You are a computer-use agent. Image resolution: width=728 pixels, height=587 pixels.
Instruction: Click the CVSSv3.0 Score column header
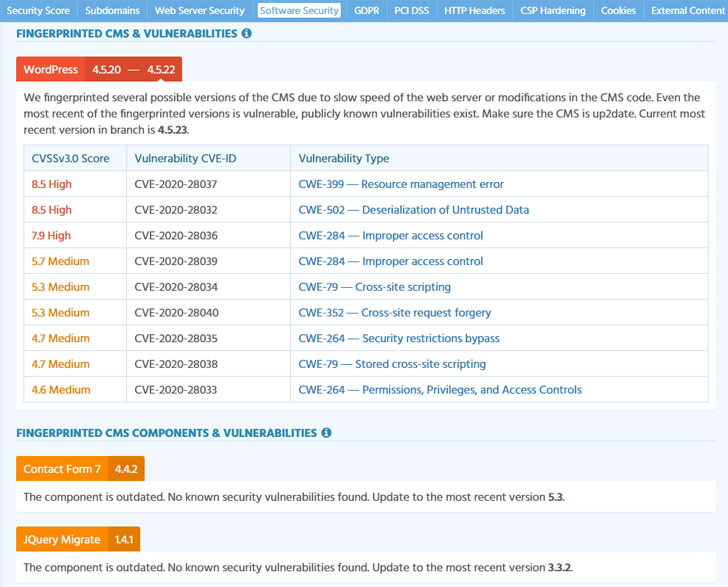pyautogui.click(x=75, y=158)
